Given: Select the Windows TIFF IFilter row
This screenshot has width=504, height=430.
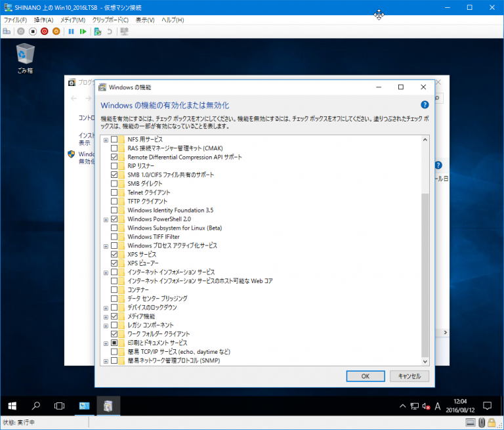Looking at the screenshot, I should pyautogui.click(x=154, y=237).
